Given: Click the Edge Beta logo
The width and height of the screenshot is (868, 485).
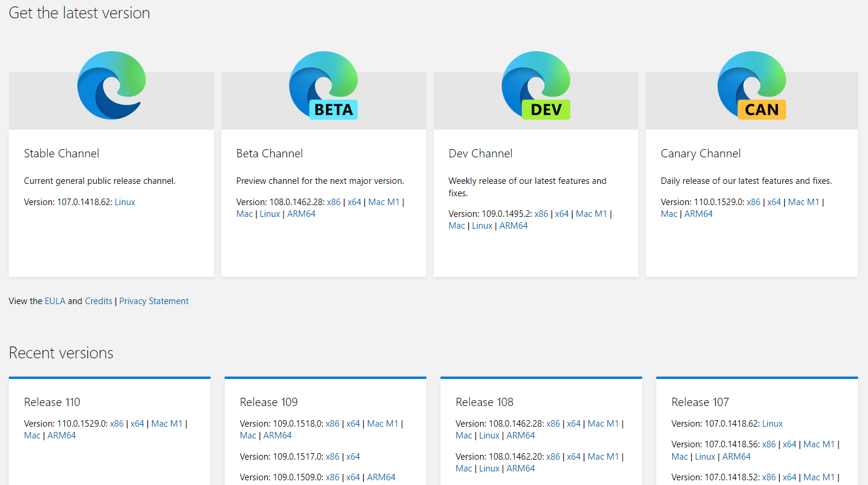Looking at the screenshot, I should point(324,85).
